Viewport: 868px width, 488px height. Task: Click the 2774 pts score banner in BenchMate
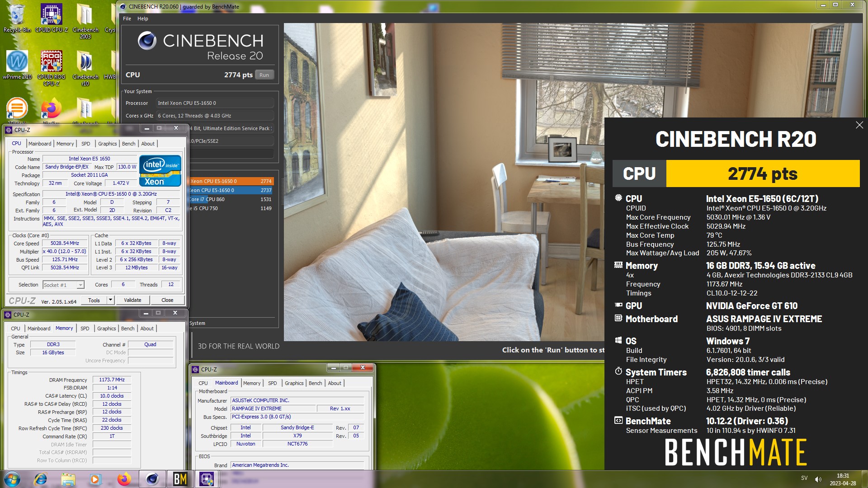[x=763, y=174]
